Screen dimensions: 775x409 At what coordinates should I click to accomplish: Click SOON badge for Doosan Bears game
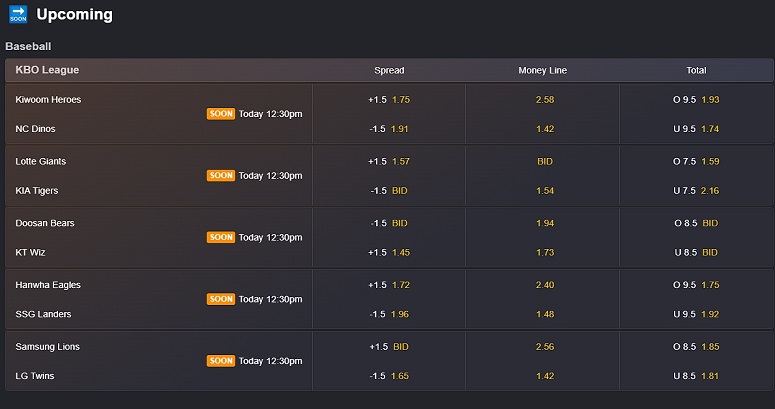click(221, 238)
